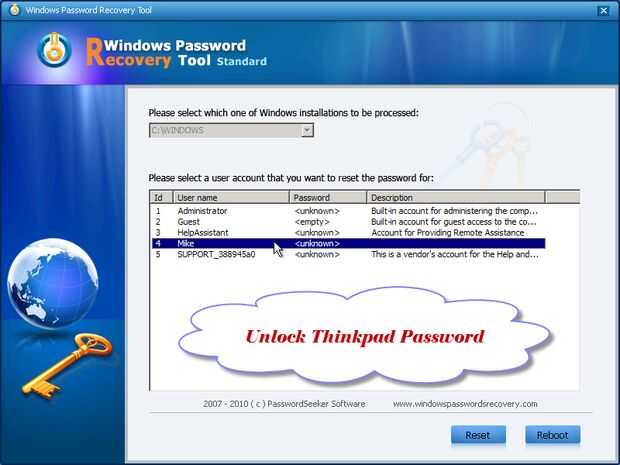Image resolution: width=620 pixels, height=465 pixels.
Task: Click the title bar application icon
Action: click(14, 9)
